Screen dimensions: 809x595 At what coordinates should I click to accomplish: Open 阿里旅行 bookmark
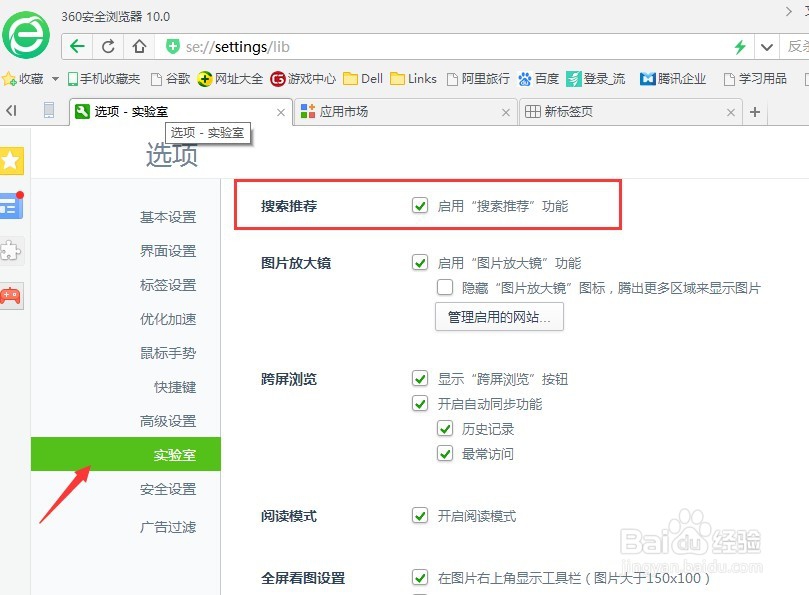(x=478, y=79)
